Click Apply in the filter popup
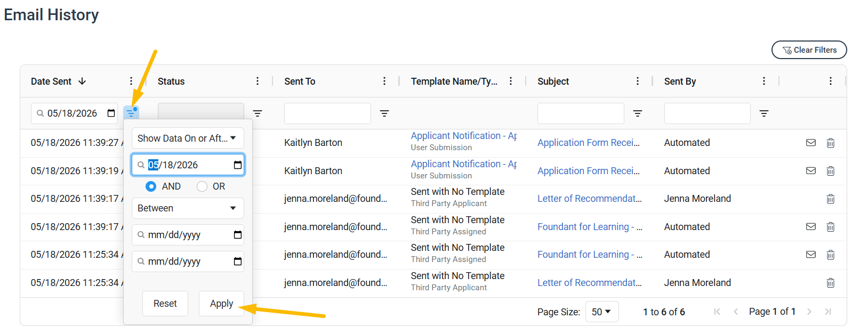The height and width of the screenshot is (335, 868). [221, 304]
